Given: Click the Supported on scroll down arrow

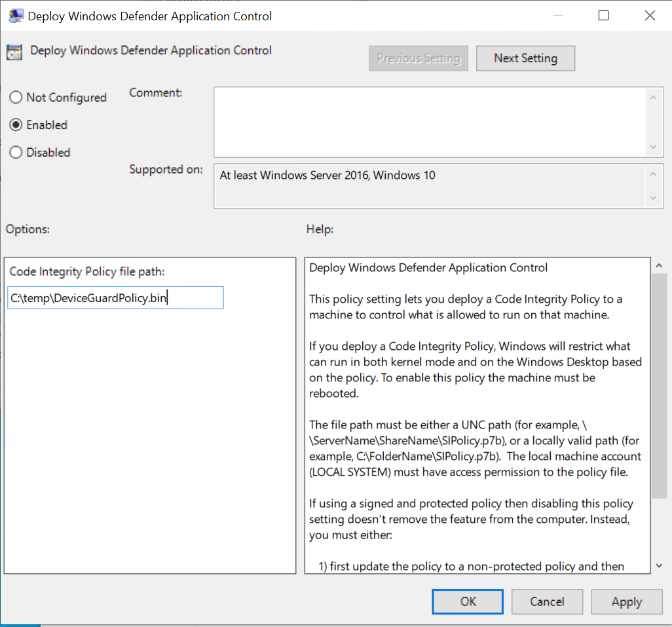Looking at the screenshot, I should click(x=652, y=198).
